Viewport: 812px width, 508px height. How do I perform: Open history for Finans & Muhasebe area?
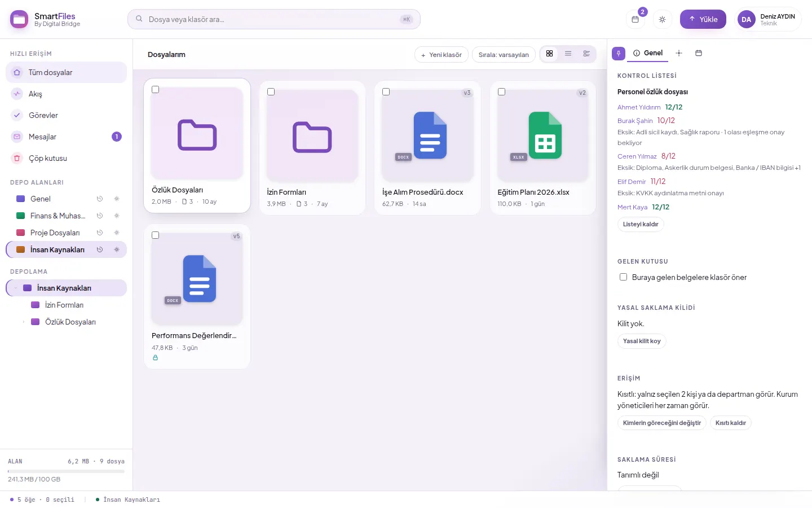point(100,216)
